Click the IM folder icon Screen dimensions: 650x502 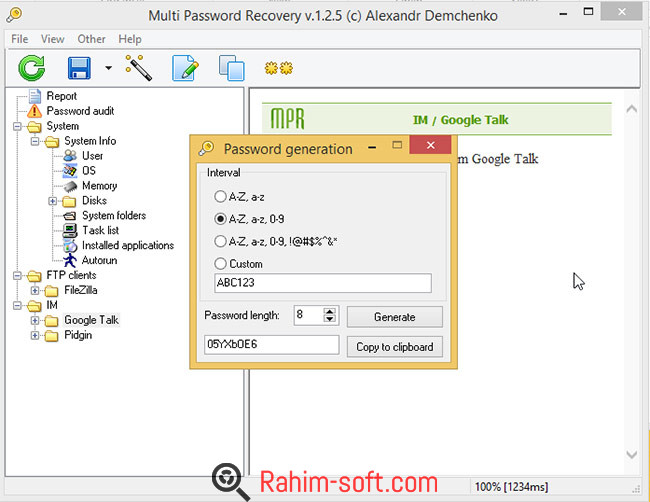point(34,306)
